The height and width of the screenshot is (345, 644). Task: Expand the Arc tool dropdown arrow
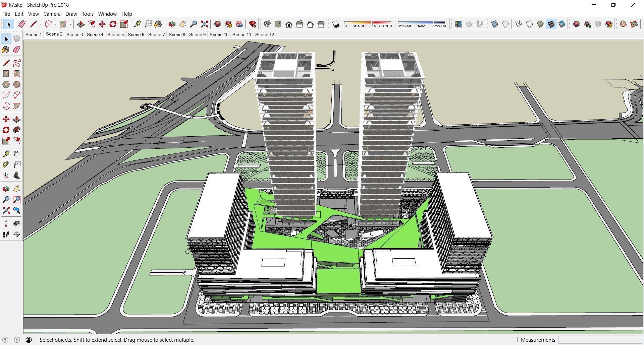click(55, 24)
